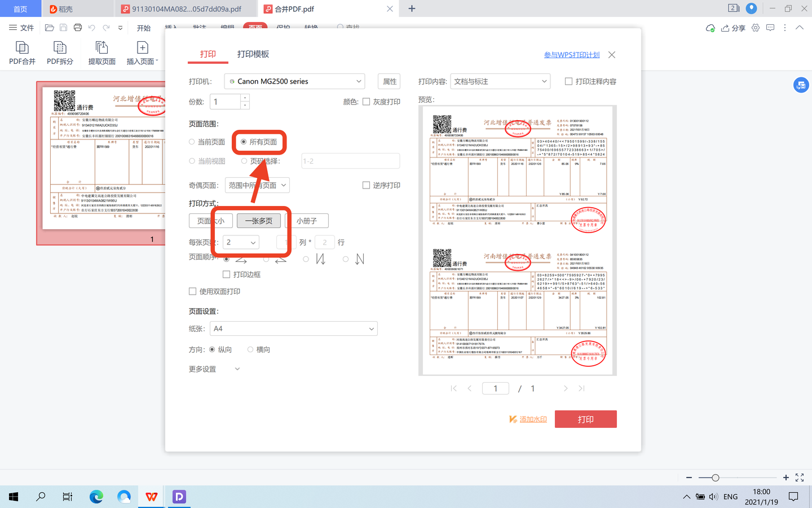Screen dimensions: 812x508
Task: Check the 打印注释内容 checkbox
Action: click(x=569, y=81)
